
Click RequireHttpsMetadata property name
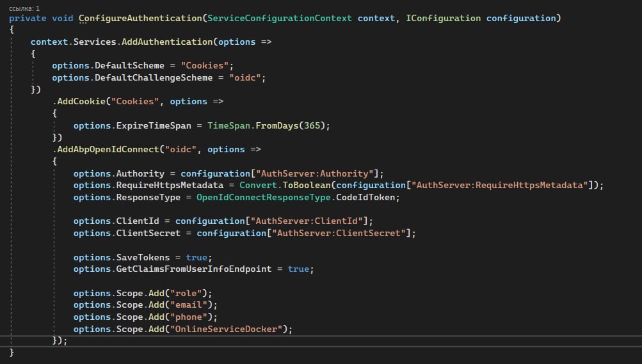tap(170, 186)
